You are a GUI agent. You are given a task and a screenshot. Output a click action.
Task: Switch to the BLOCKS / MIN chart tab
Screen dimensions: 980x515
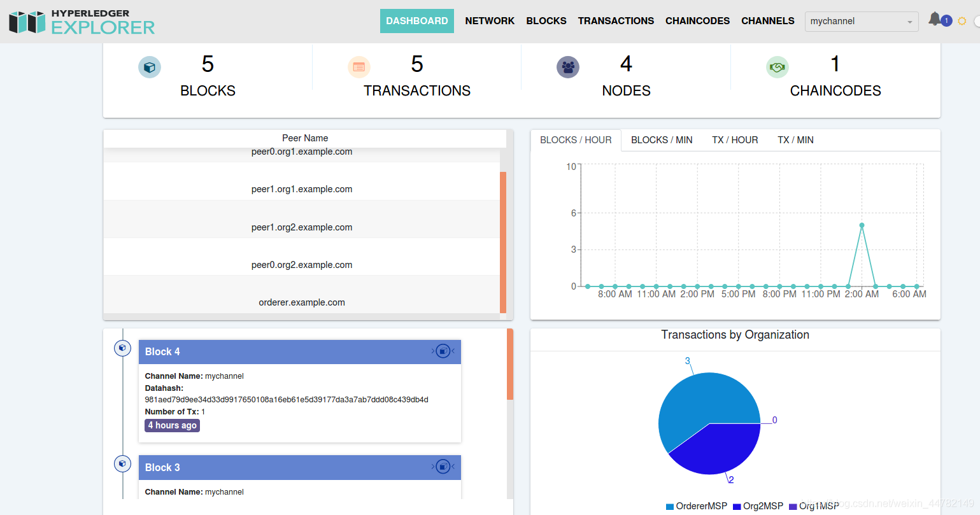pyautogui.click(x=662, y=140)
